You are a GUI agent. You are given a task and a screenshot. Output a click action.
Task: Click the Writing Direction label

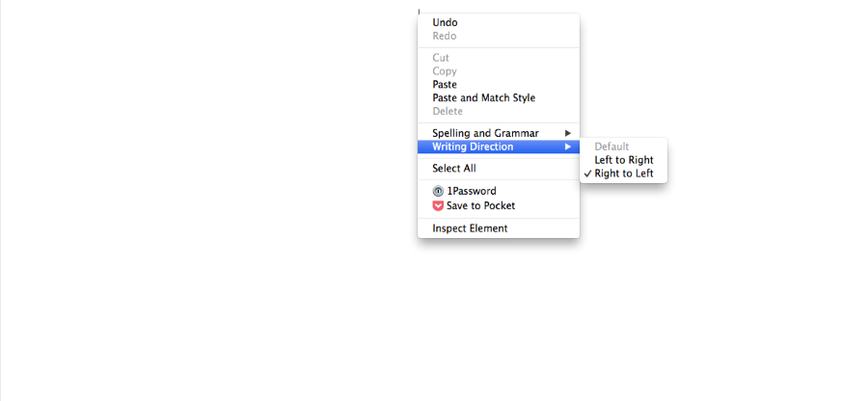pos(473,147)
